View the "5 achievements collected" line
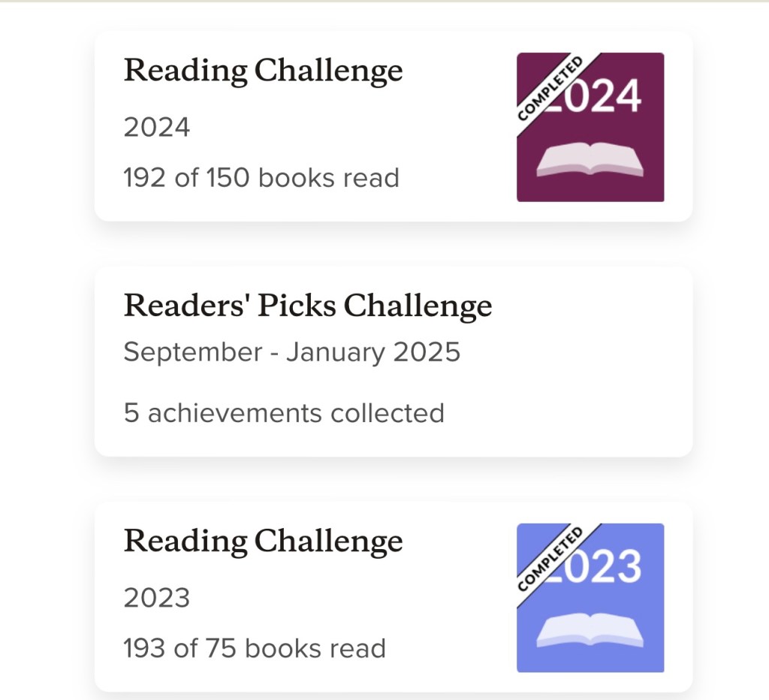This screenshot has width=769, height=700. [x=284, y=413]
